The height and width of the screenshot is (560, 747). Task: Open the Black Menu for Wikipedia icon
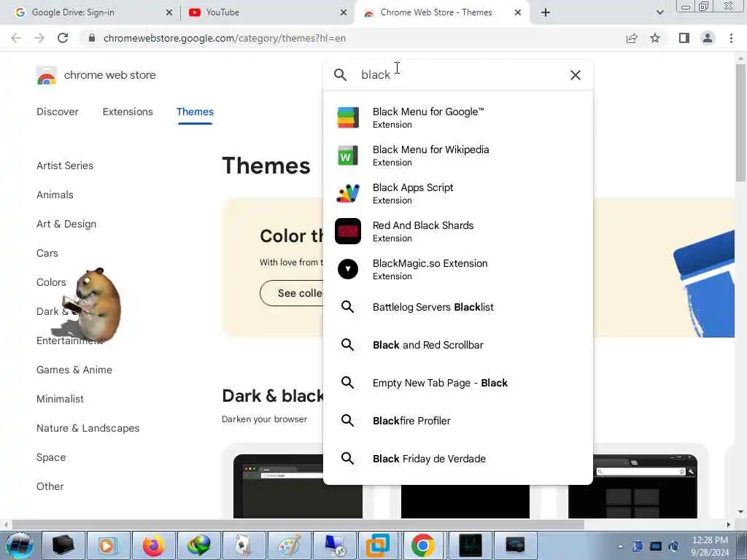(348, 155)
